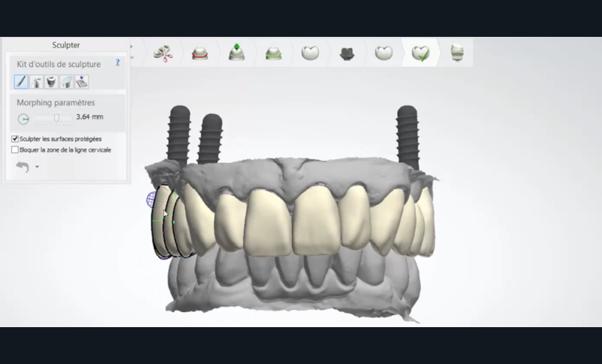Pick the fourth sculpting toolkit tool
602x364 pixels.
[67, 81]
